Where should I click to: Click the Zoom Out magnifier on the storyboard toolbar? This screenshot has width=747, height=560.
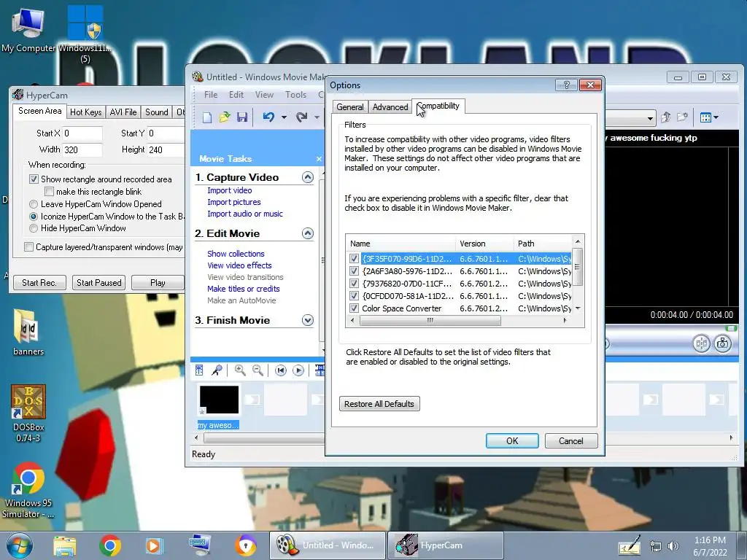[258, 370]
